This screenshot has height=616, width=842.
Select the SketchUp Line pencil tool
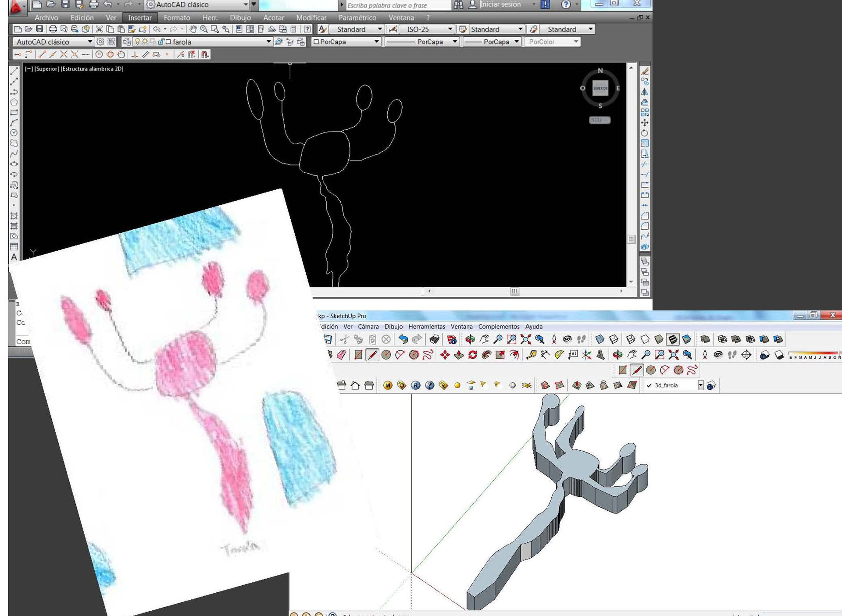coord(372,355)
